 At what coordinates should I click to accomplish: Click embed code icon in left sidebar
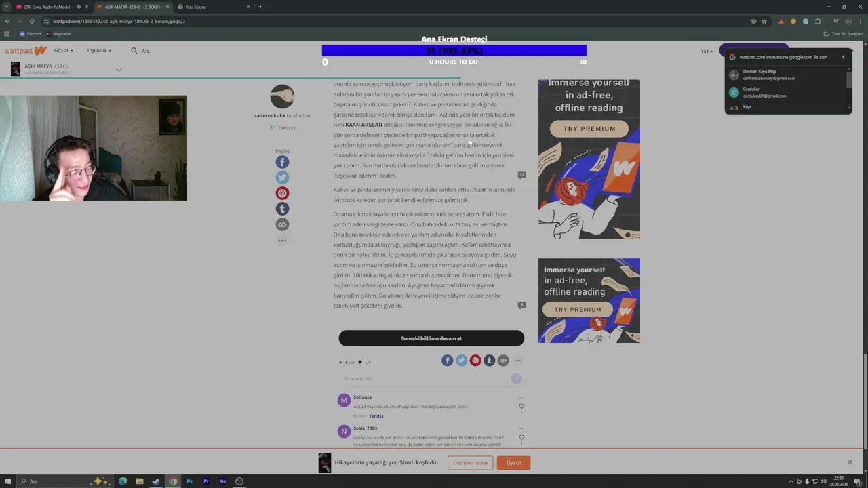[x=282, y=224]
